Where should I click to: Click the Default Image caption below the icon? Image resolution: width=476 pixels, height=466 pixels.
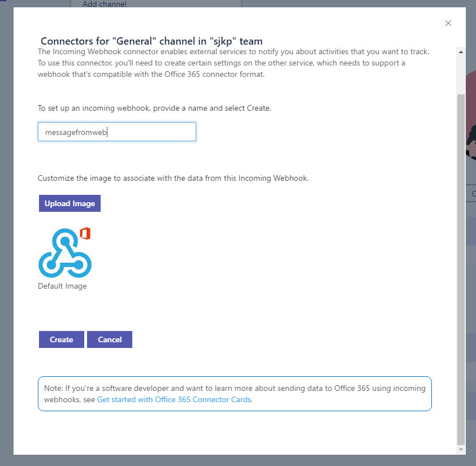pyautogui.click(x=62, y=286)
